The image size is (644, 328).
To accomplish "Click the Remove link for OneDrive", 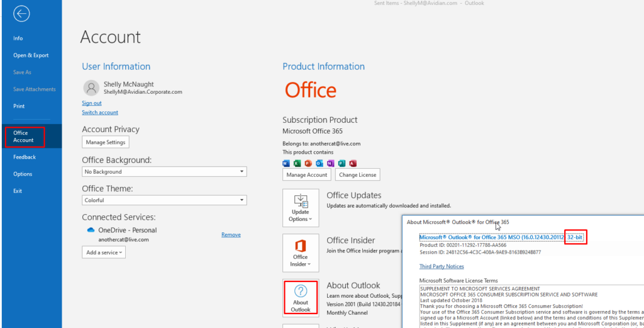I will tap(231, 235).
